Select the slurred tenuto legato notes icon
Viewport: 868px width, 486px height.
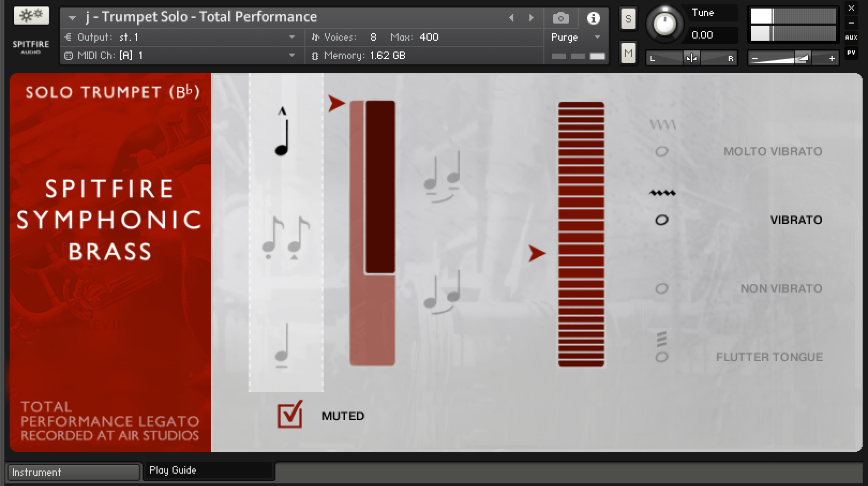pos(443,177)
